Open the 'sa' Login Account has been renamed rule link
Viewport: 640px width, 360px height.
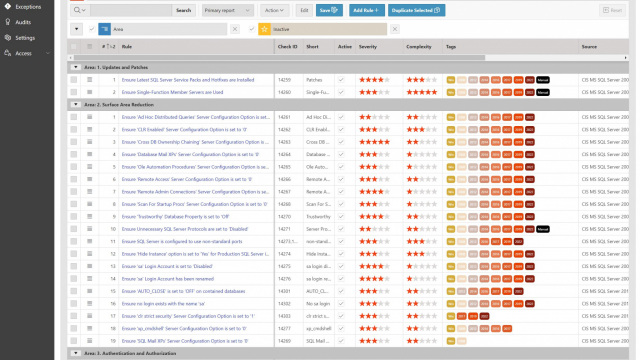point(168,279)
